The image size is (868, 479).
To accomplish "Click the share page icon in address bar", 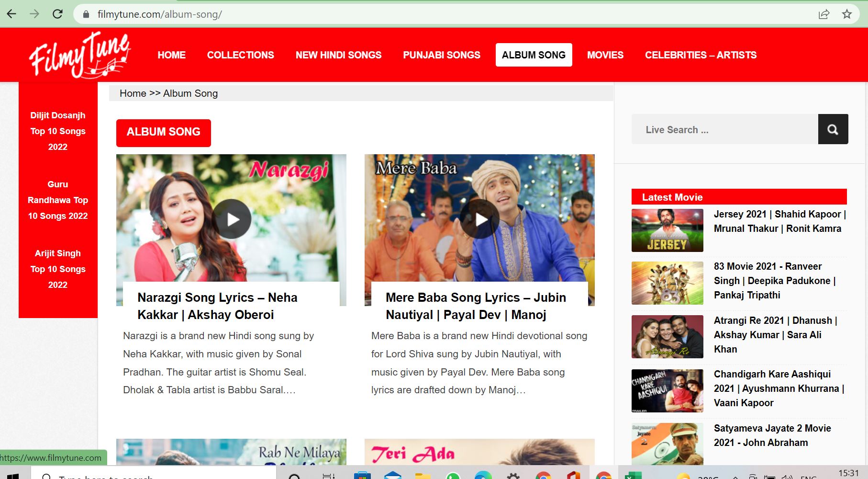I will (x=823, y=14).
